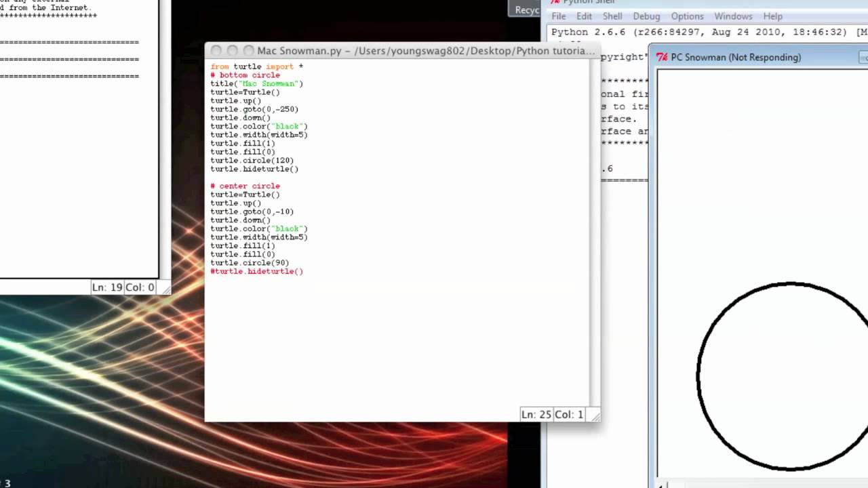Screen dimensions: 868x488
Task: Click the turtle.circle(120) line
Action: point(252,161)
